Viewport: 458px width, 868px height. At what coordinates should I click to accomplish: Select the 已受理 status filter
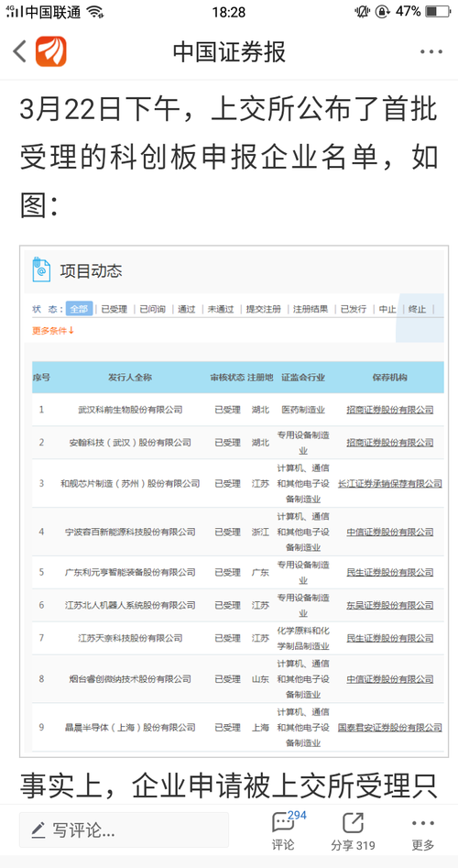point(114,310)
